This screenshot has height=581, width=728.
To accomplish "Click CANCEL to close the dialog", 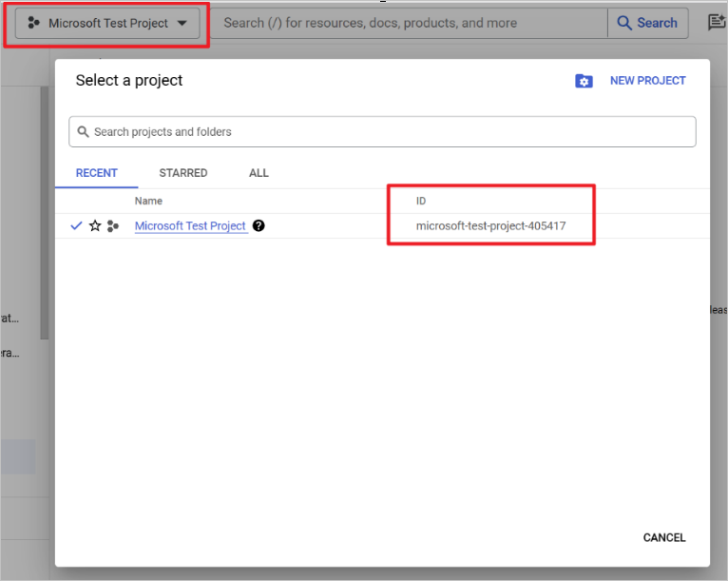I will 664,537.
